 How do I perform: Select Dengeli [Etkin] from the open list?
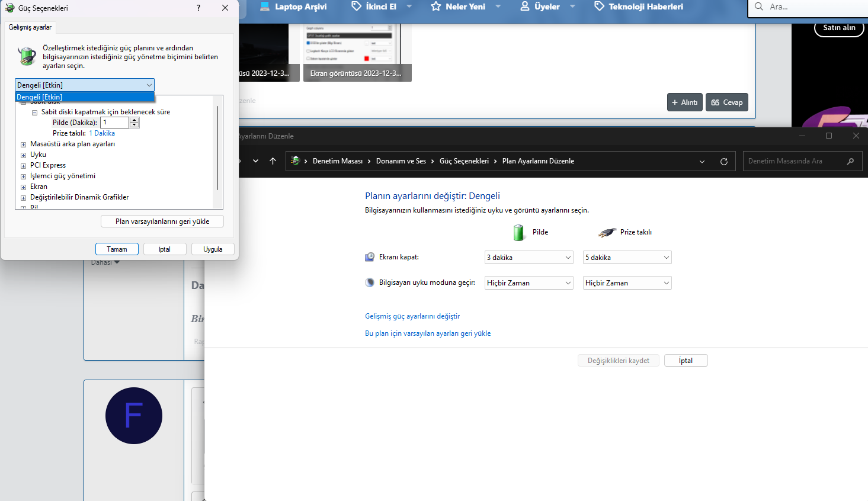(x=84, y=97)
